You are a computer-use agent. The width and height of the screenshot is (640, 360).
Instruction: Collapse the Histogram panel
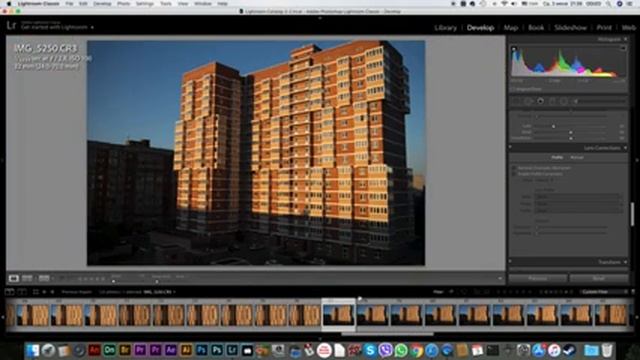coord(626,39)
